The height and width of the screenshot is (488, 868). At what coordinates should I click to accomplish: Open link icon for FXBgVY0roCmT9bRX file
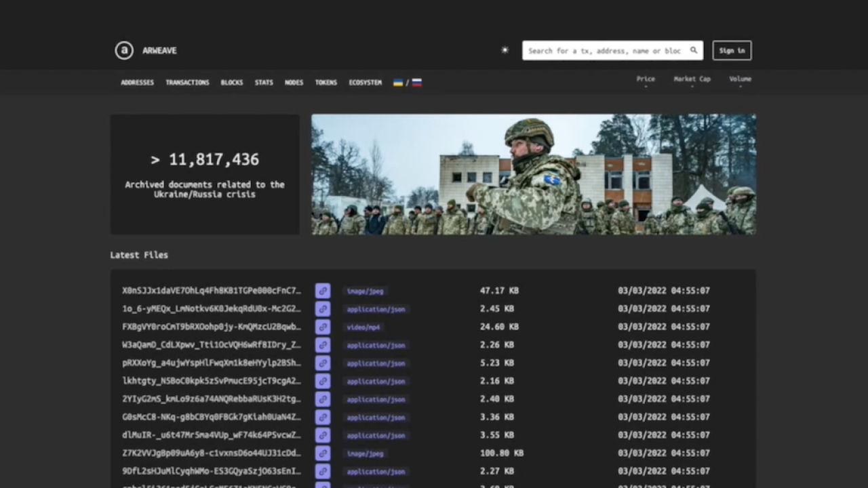(323, 327)
